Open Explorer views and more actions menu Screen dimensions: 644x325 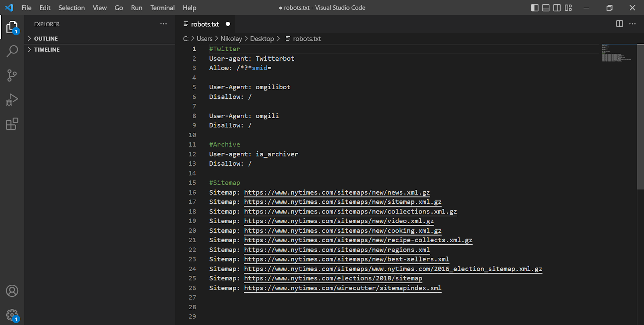click(x=163, y=24)
